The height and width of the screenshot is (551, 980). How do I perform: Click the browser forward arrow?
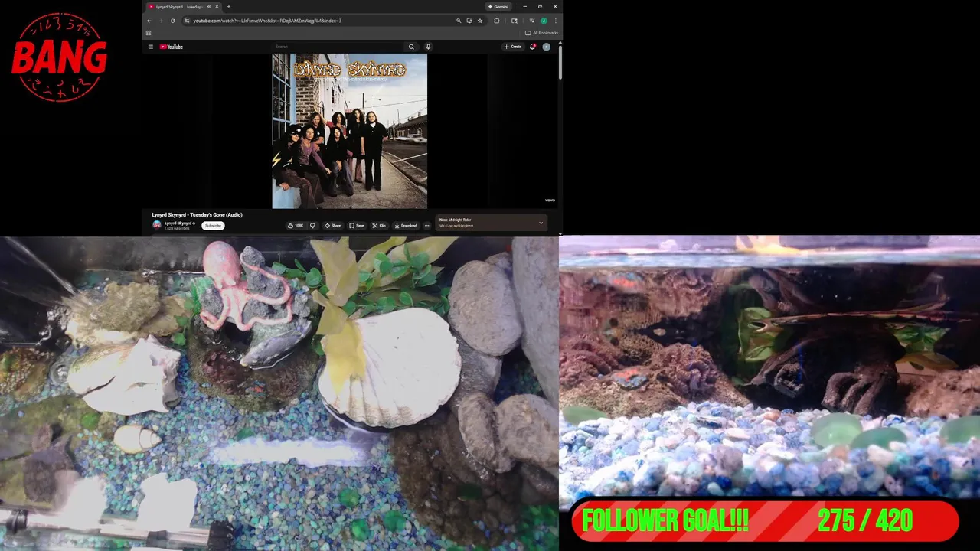(x=161, y=21)
